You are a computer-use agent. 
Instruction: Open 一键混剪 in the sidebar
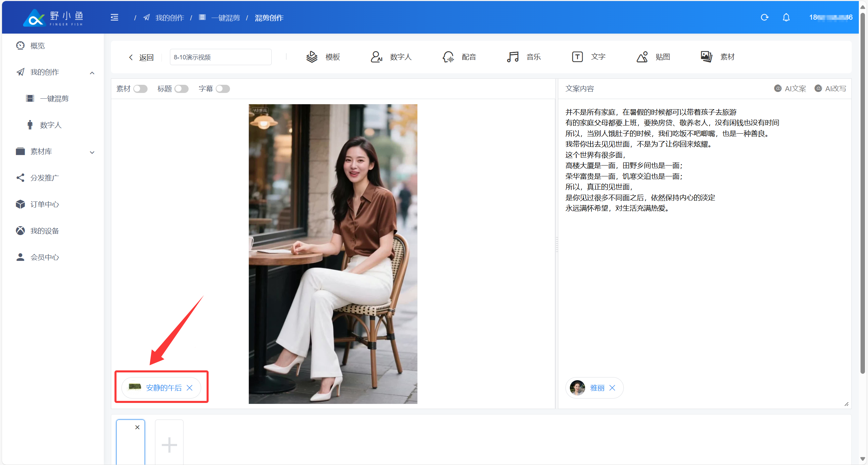54,99
